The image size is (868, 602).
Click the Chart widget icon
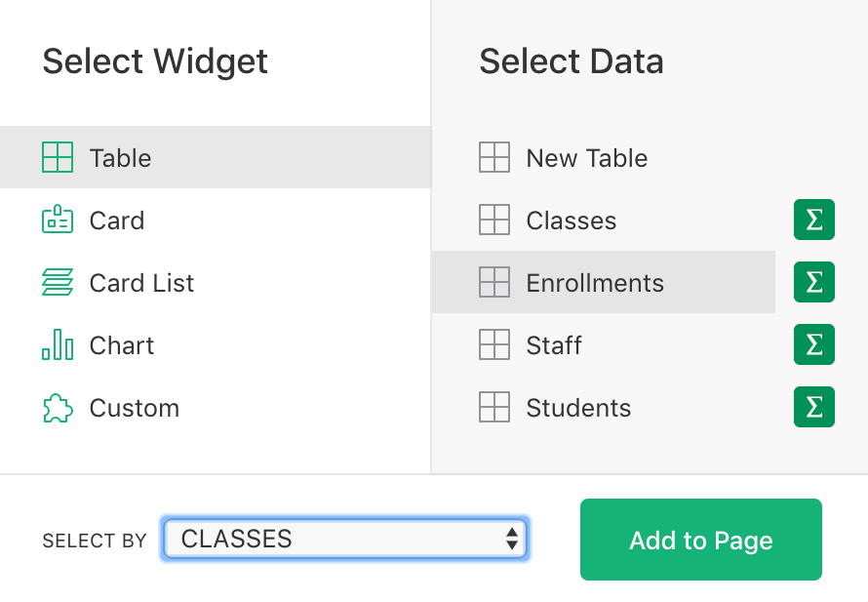point(58,344)
